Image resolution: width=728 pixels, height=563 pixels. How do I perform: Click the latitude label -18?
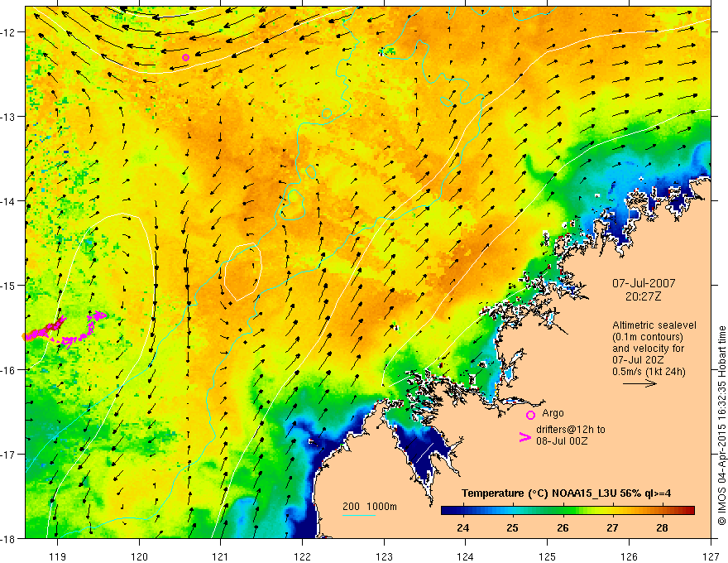point(8,538)
